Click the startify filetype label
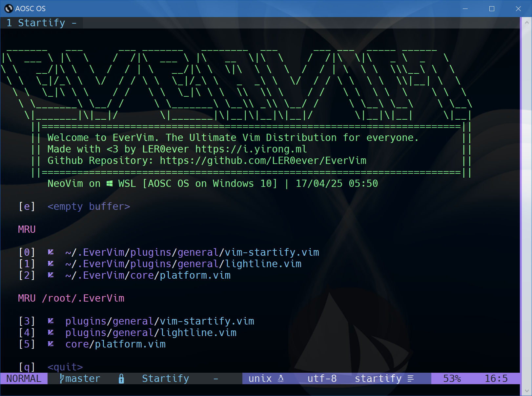This screenshot has height=396, width=532. (x=378, y=379)
